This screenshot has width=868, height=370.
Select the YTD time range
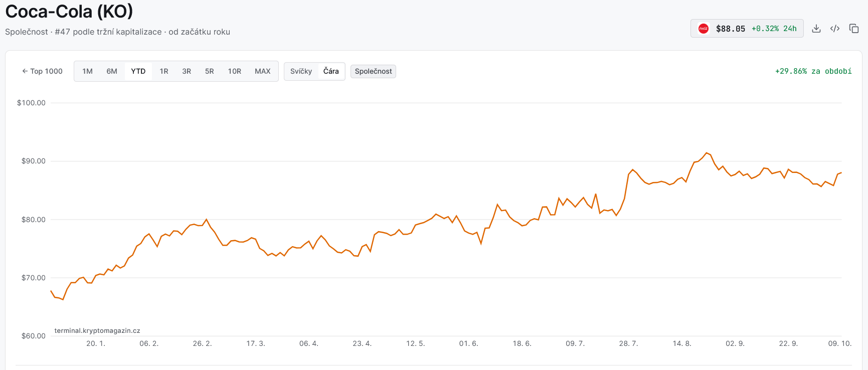pos(138,71)
